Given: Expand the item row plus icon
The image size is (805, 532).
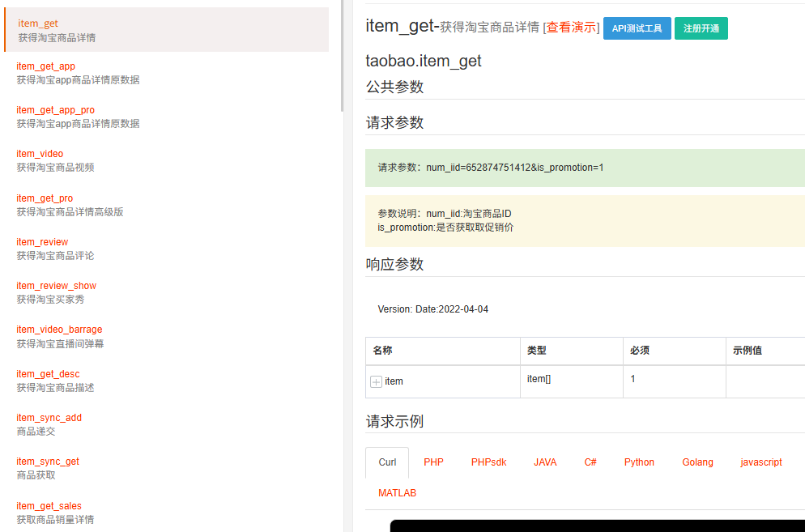Looking at the screenshot, I should click(x=376, y=381).
